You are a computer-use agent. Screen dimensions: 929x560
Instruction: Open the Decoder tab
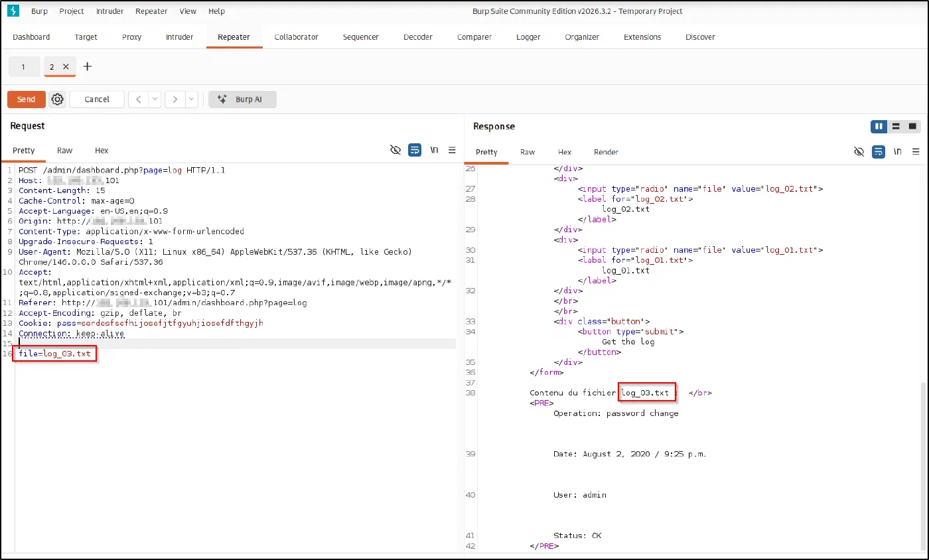pyautogui.click(x=418, y=37)
